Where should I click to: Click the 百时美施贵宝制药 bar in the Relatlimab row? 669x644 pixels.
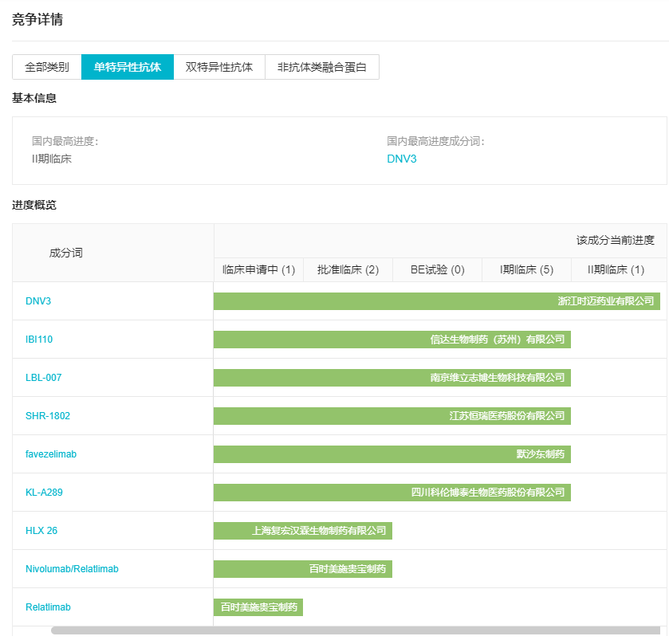click(x=258, y=607)
